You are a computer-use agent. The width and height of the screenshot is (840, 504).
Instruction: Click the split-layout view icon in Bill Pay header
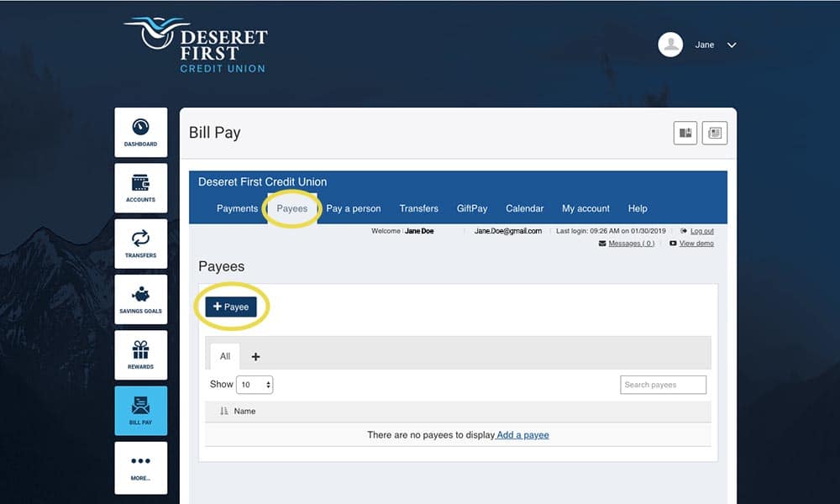coord(685,133)
